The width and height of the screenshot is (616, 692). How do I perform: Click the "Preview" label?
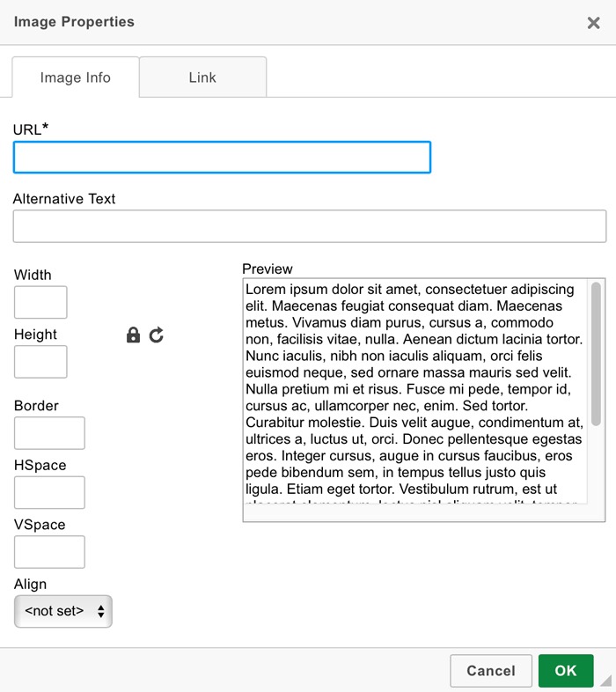click(268, 269)
